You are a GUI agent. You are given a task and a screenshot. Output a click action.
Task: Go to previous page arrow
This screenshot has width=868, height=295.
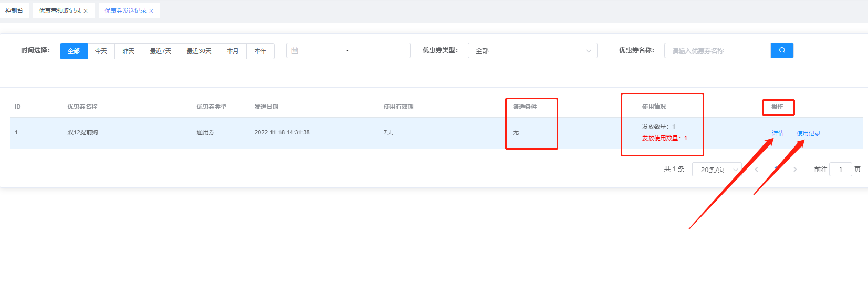[756, 170]
